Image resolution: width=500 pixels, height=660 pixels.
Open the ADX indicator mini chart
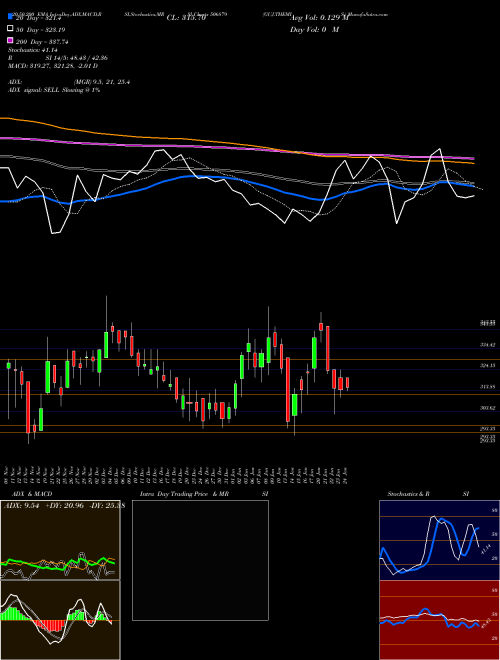pos(60,540)
